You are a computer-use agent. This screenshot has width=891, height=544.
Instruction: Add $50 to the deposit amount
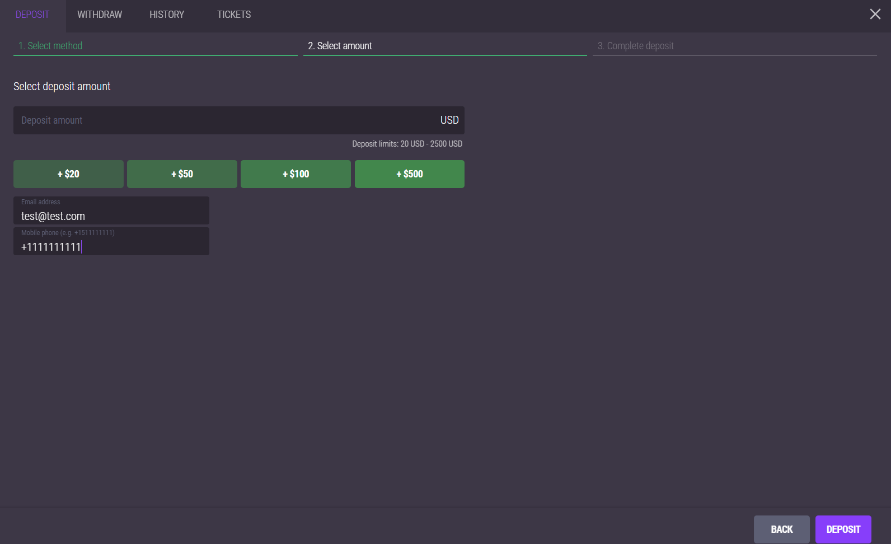tap(182, 174)
